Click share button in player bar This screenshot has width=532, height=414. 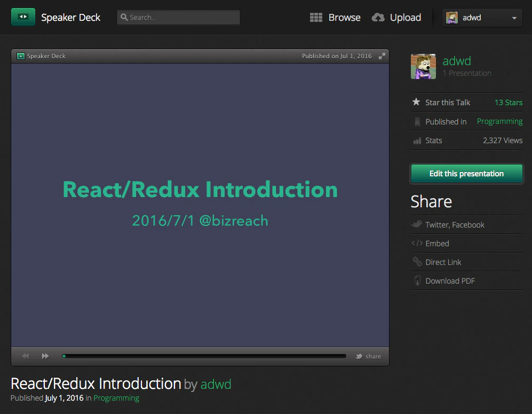click(369, 356)
